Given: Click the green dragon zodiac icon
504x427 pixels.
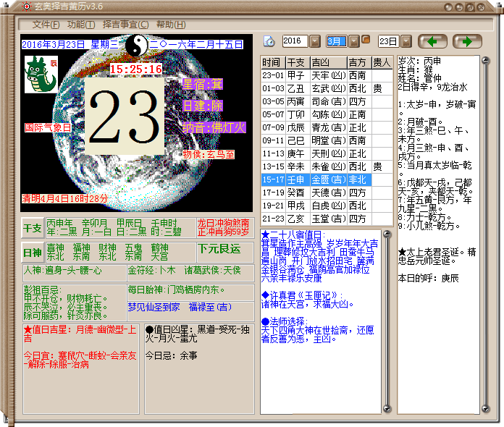Looking at the screenshot, I should pos(38,75).
